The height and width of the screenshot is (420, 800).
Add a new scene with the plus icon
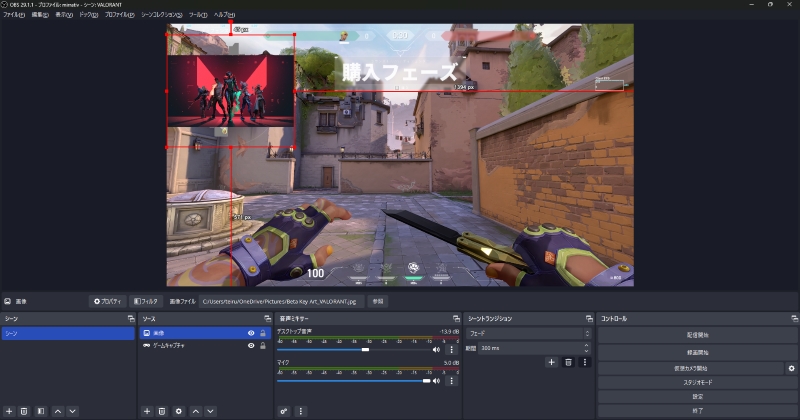(x=9, y=411)
